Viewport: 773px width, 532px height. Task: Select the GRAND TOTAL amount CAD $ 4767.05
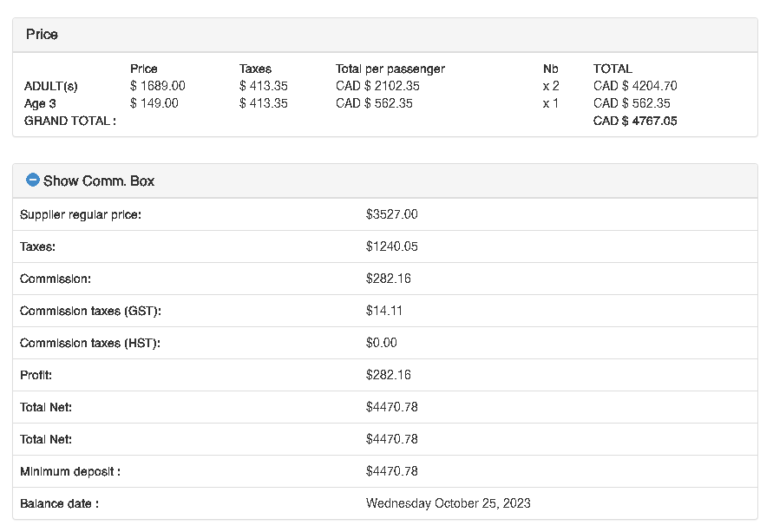635,121
